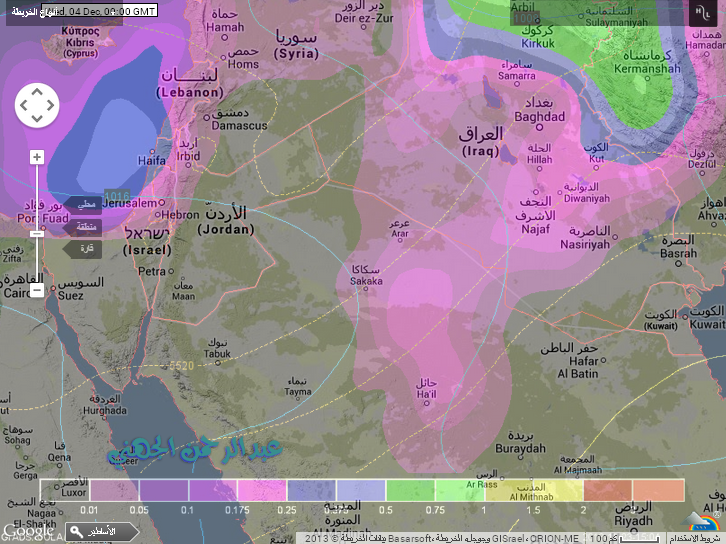Click the Buraydah city label

point(520,448)
